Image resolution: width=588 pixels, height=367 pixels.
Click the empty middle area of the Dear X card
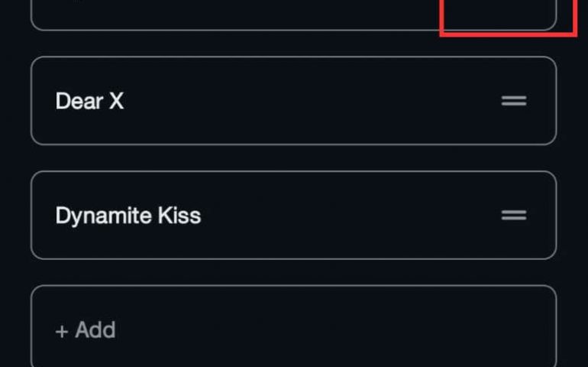coord(305,101)
